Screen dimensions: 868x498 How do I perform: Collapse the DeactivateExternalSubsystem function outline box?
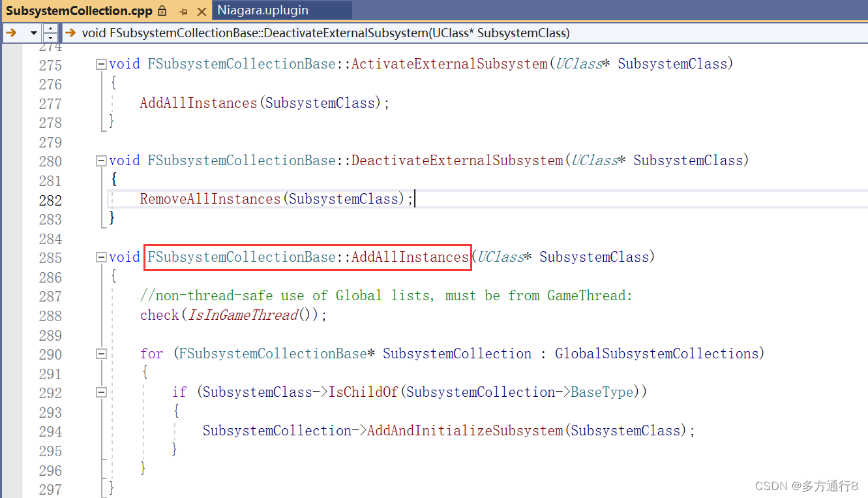tap(101, 161)
